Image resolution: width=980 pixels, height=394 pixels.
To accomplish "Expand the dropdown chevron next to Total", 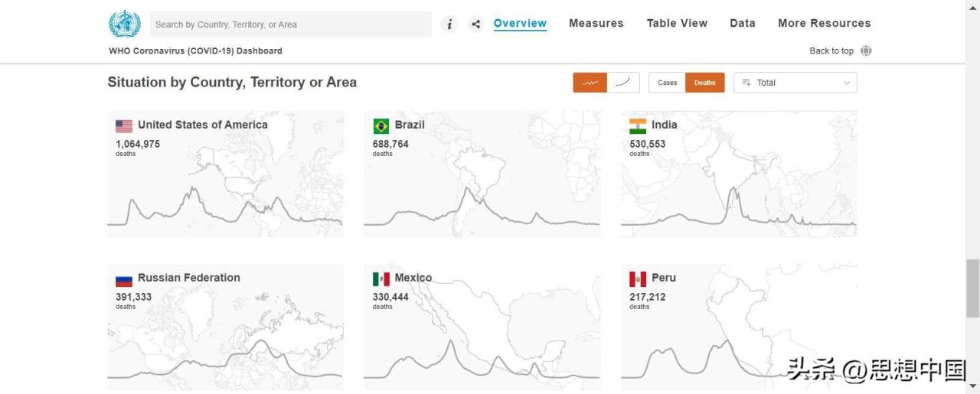I will tap(847, 83).
